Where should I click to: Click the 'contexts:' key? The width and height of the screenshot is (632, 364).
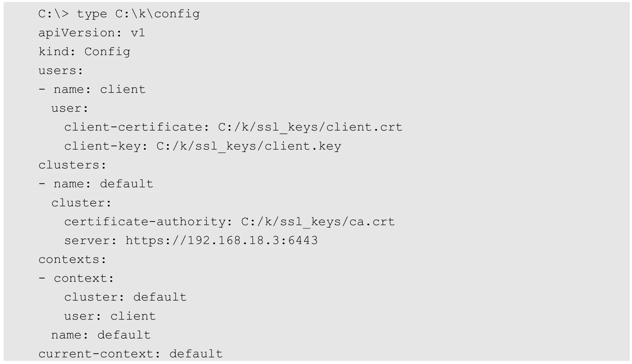point(73,260)
